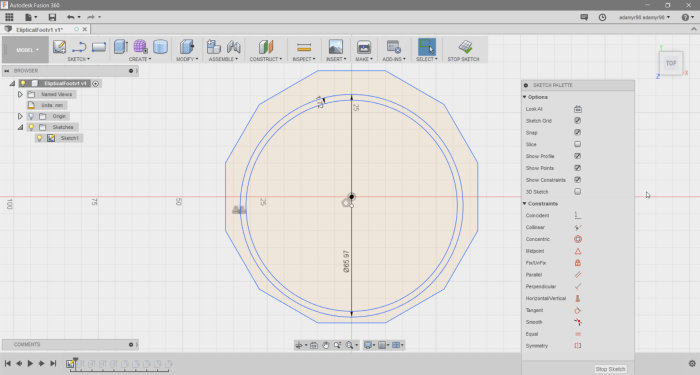Enable the Slice checkbox
Viewport: 700px width, 375px height.
coord(578,144)
